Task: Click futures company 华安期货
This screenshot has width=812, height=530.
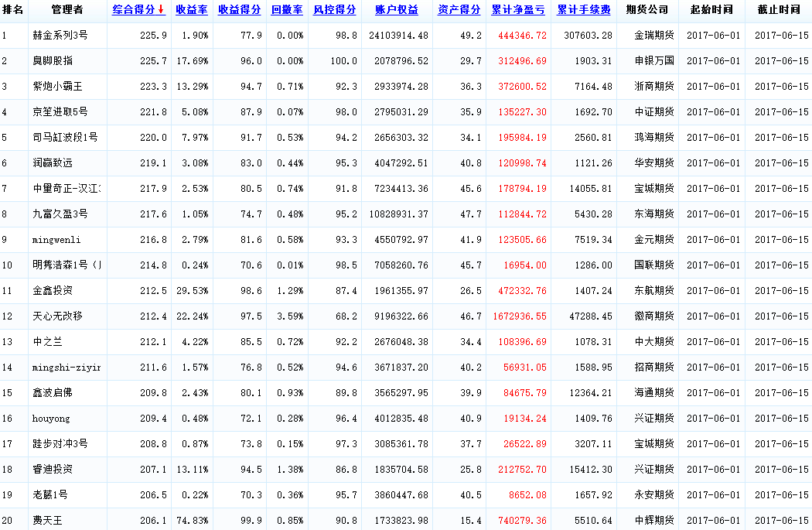Action: point(654,162)
